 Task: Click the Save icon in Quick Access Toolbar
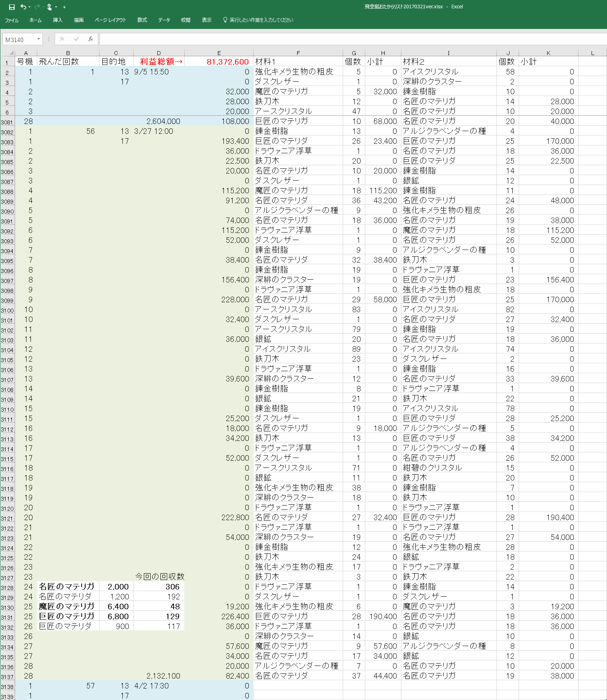pyautogui.click(x=11, y=7)
